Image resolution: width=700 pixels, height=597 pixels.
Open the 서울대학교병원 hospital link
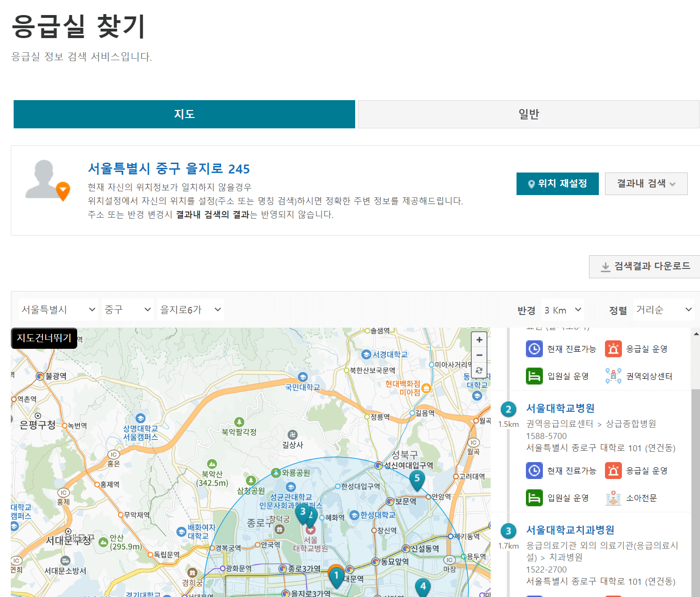(560, 408)
